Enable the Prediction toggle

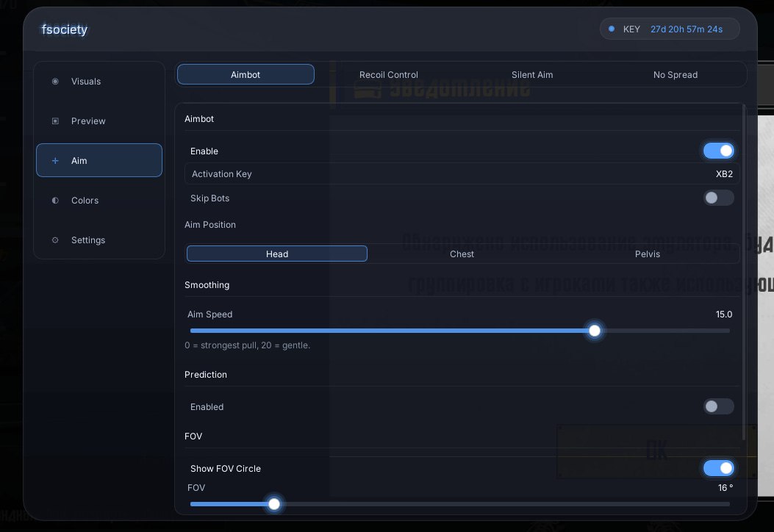pos(718,406)
